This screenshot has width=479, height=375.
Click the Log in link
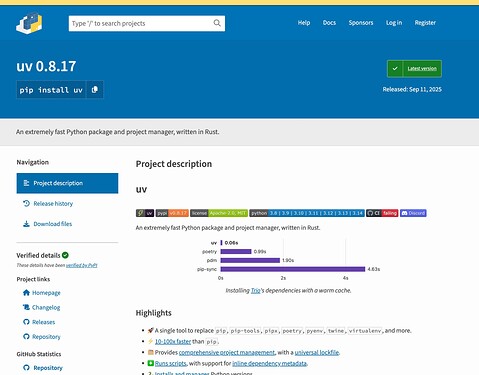pyautogui.click(x=394, y=23)
